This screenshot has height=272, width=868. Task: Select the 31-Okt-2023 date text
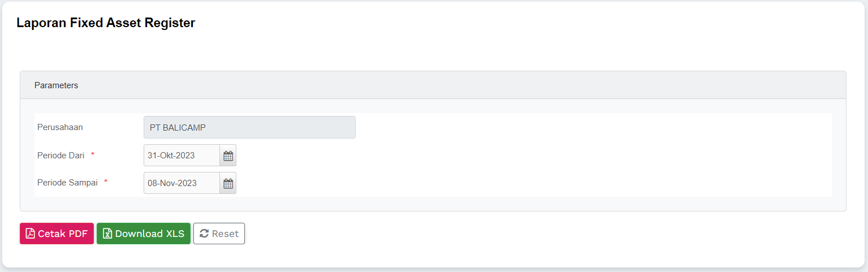171,156
